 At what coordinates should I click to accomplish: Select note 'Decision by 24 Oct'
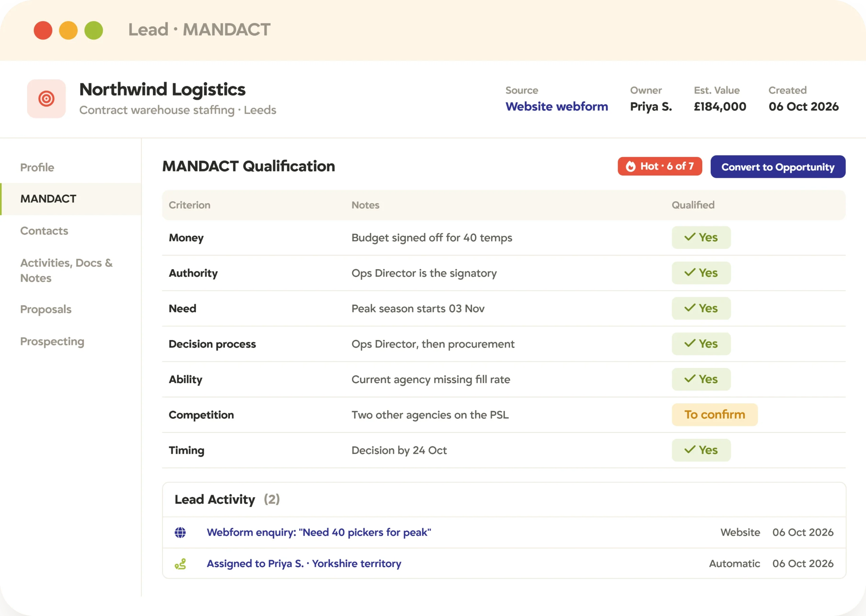(399, 450)
